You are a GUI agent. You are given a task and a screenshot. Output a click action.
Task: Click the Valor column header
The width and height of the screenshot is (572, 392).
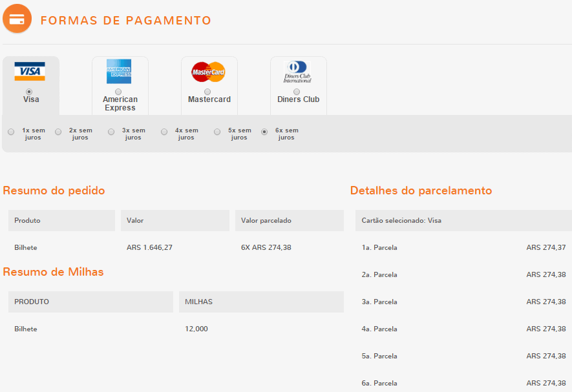(x=175, y=220)
